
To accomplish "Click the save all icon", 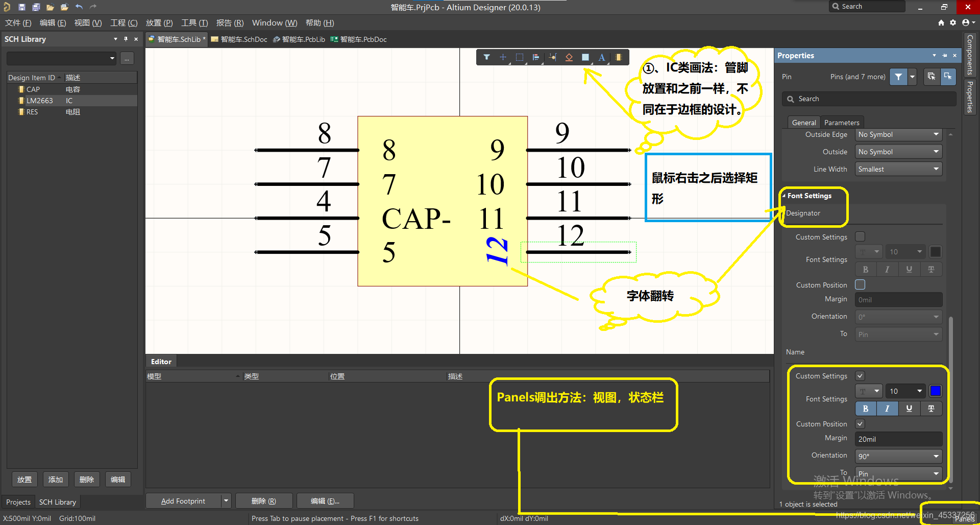I will point(36,7).
